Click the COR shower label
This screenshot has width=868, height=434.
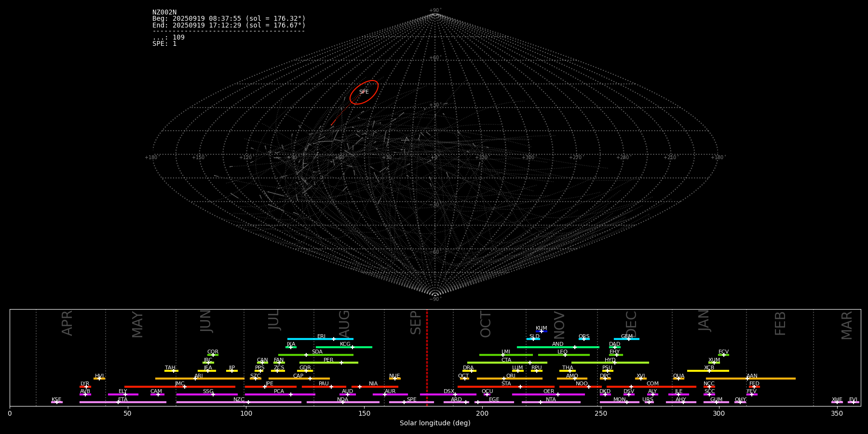213,352
